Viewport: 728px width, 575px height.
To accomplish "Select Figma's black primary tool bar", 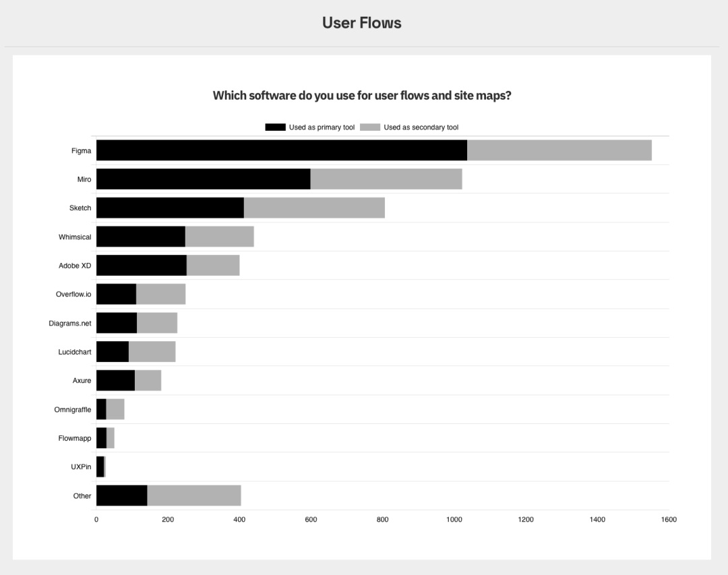I will [x=281, y=150].
